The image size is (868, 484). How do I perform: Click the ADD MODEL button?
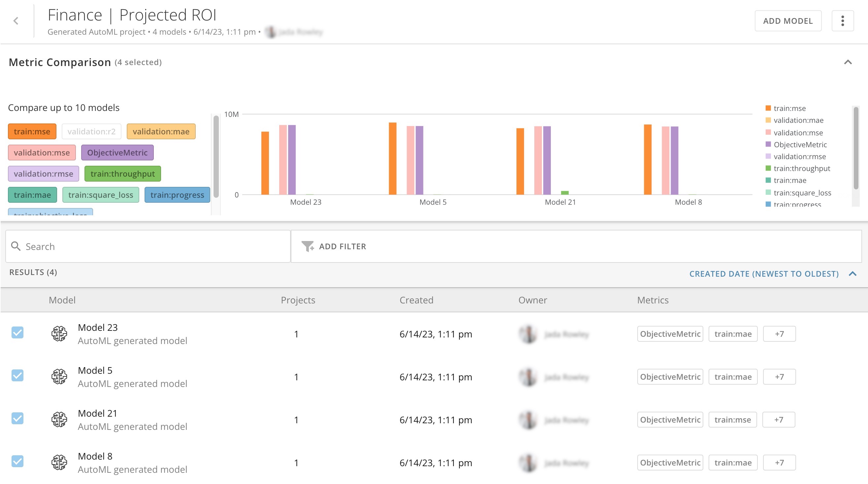788,21
